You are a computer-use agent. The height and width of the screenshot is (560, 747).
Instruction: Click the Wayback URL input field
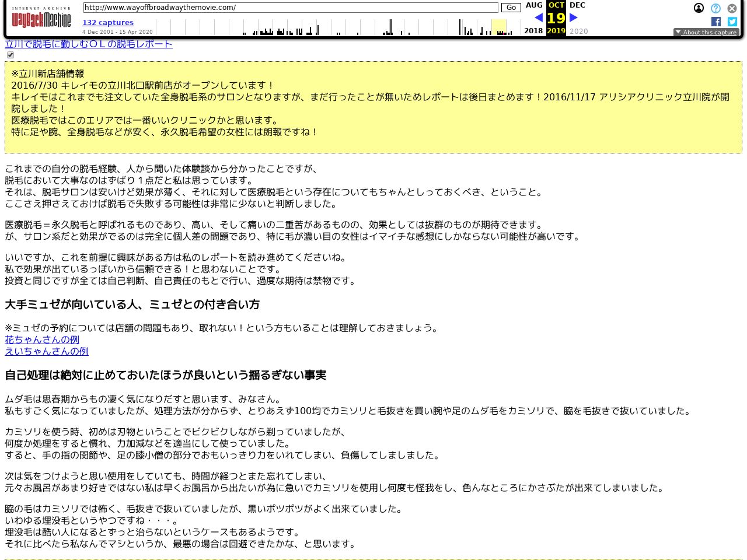coord(290,8)
